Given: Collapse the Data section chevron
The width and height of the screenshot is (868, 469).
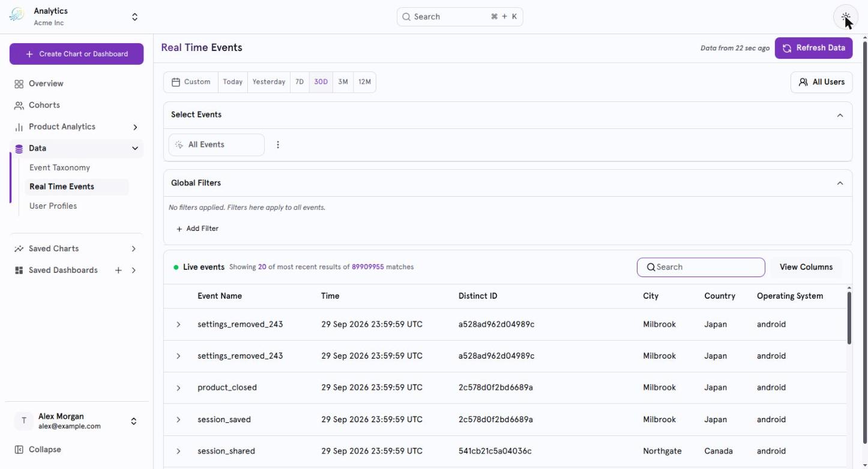Looking at the screenshot, I should pos(135,149).
